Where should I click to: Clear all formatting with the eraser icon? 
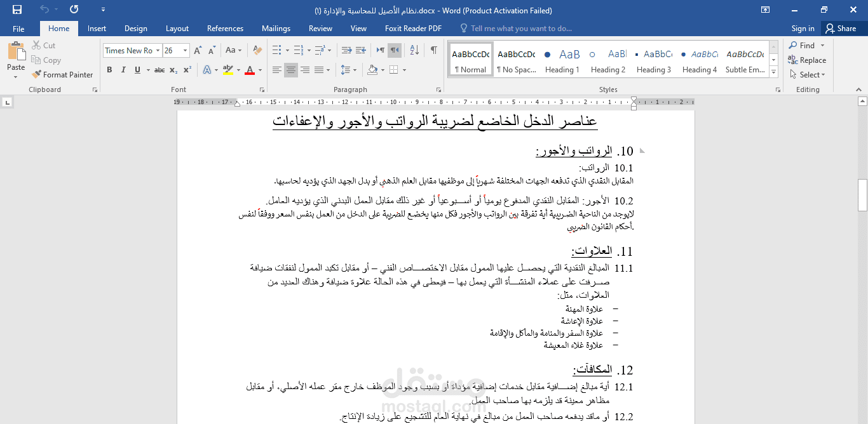257,50
